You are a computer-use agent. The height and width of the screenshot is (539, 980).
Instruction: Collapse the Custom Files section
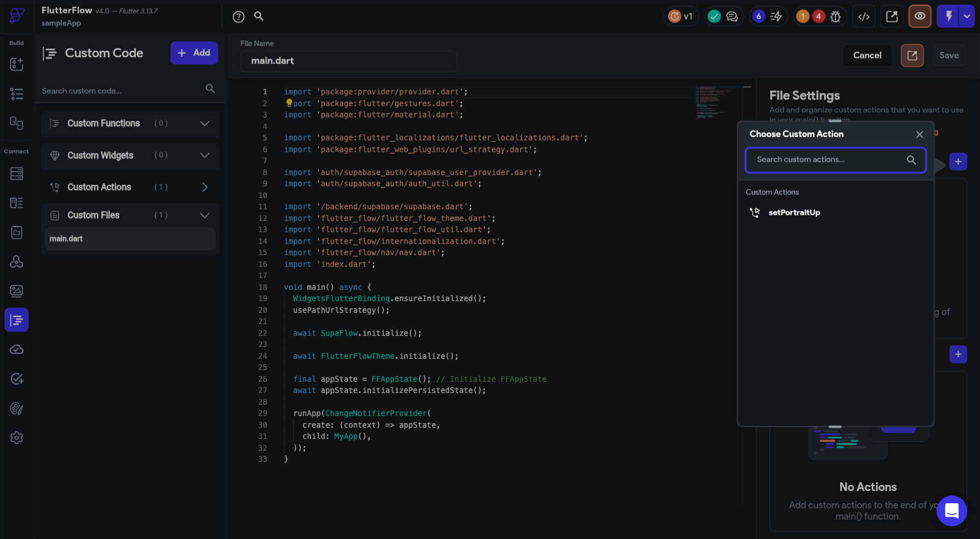(205, 215)
